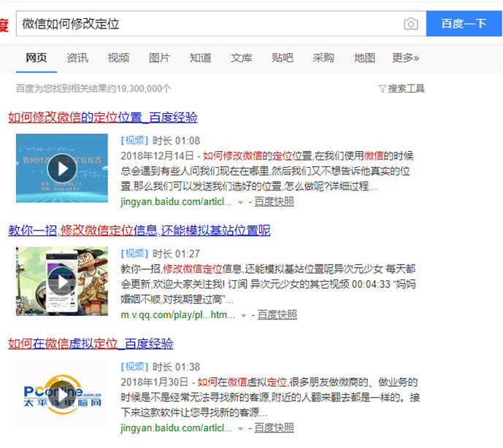503x448 pixels.
Task: Click the text 百度为您找到相关结果约19,300,000个
Action: tap(93, 88)
